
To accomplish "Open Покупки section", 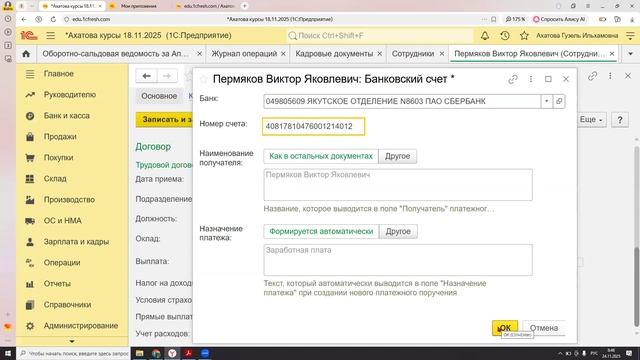I will (x=58, y=158).
